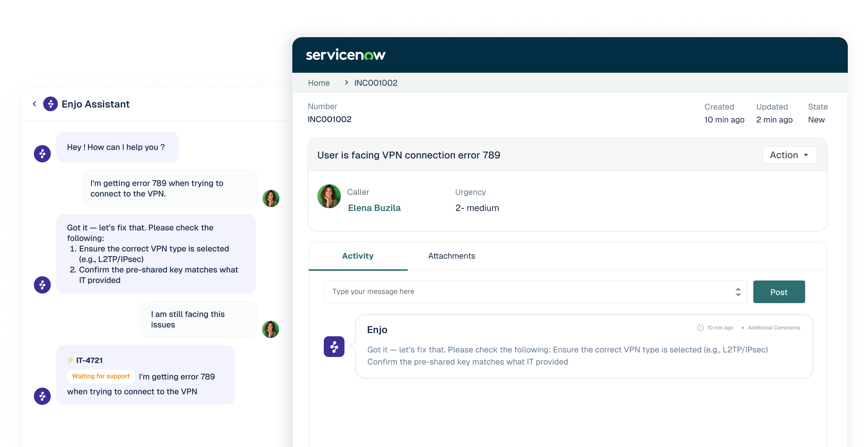Click the clock icon next to '10 min ago'
The height and width of the screenshot is (447, 868).
[700, 328]
